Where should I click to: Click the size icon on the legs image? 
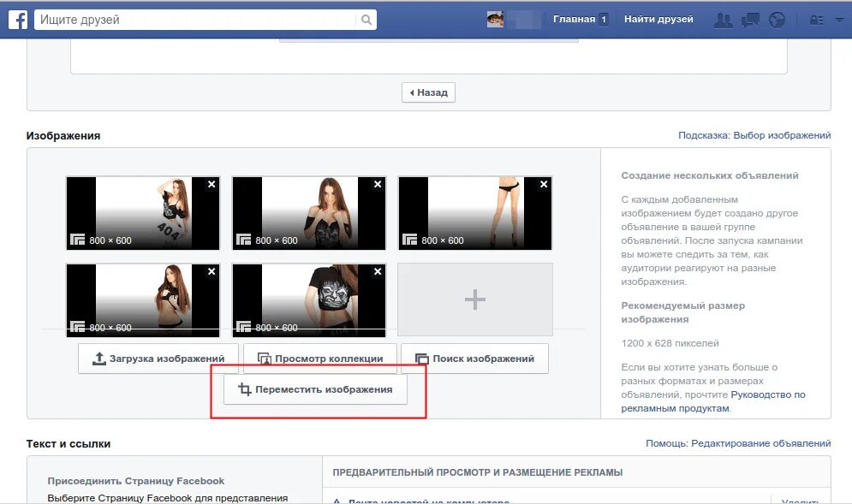pyautogui.click(x=409, y=240)
